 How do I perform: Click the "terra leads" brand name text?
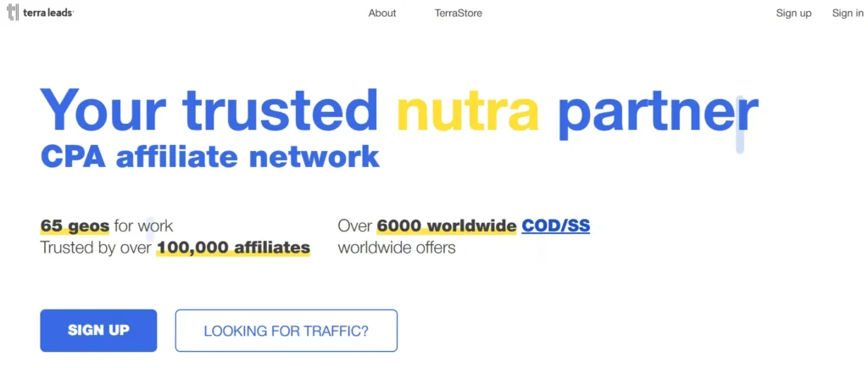pyautogui.click(x=48, y=13)
